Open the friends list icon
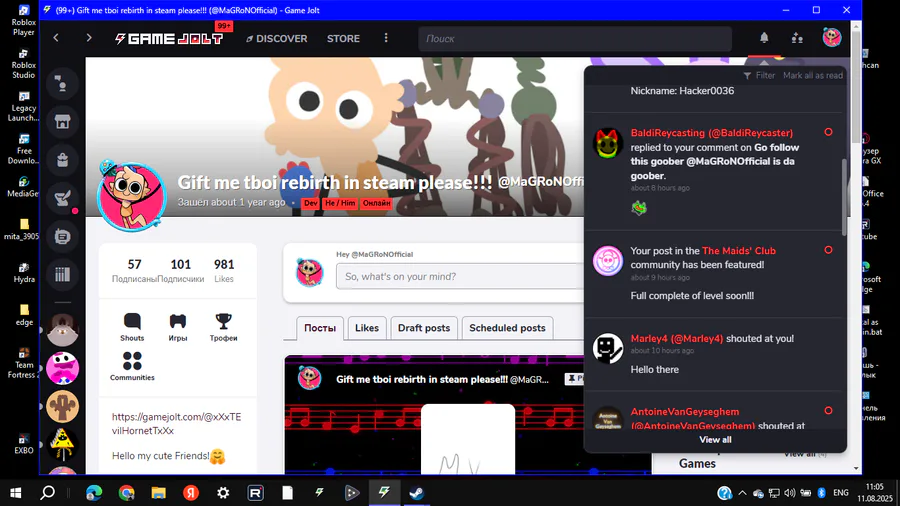 [x=797, y=38]
